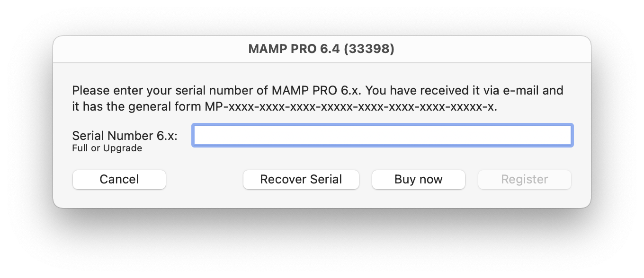Click the highlighted blue input border

pyautogui.click(x=382, y=125)
